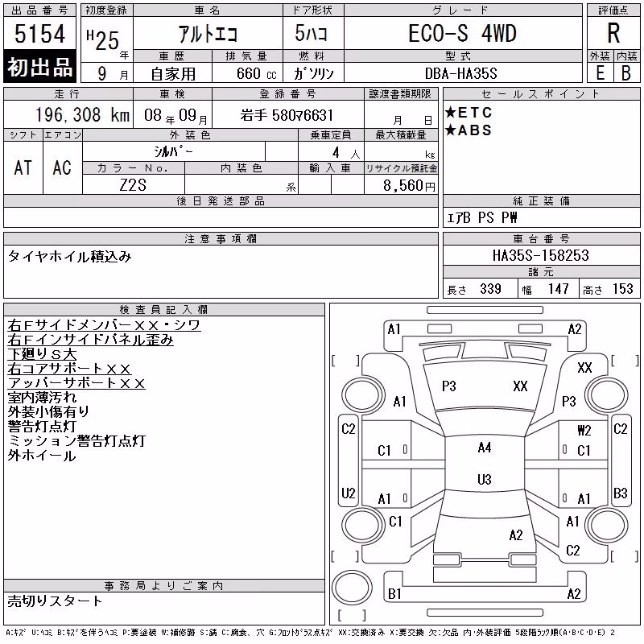Click the 事務局よりご案内 header
The width and height of the screenshot is (644, 644).
click(x=164, y=586)
